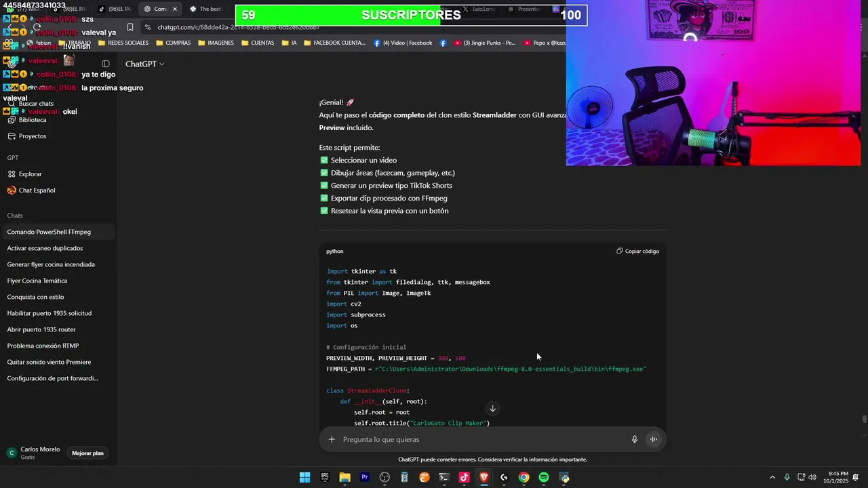Click the Chat Español GPT avatar icon

[x=12, y=190]
